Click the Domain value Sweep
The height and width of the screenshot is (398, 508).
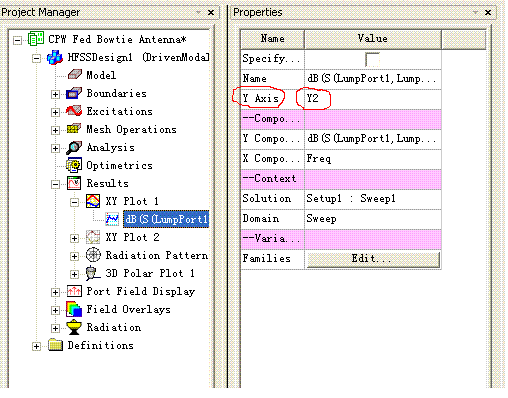(373, 219)
